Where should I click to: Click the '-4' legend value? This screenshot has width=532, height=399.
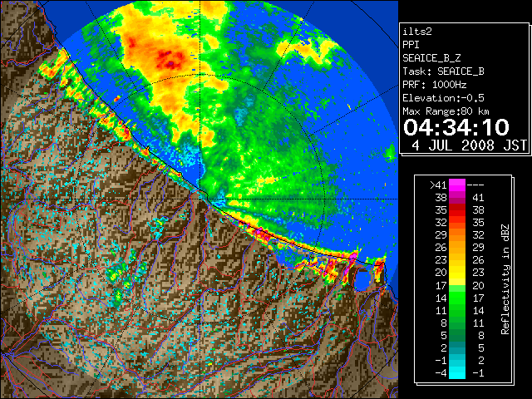[441, 372]
